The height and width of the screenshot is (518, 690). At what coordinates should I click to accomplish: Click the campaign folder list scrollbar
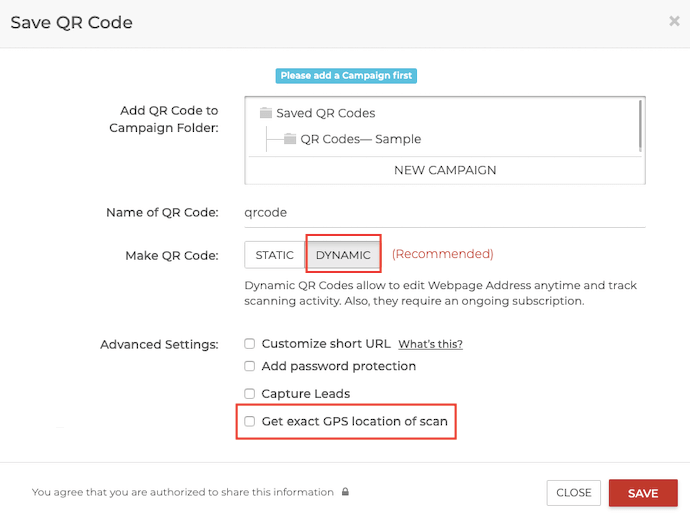click(x=640, y=126)
